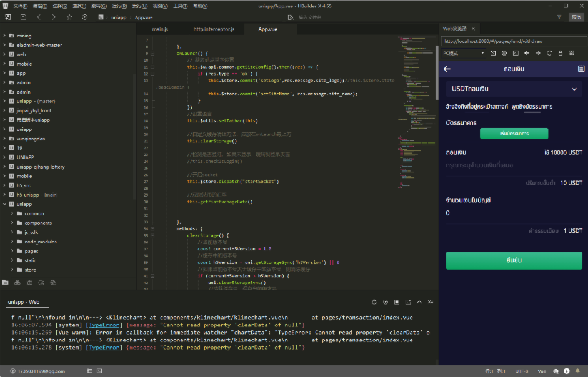Expand the components folder
Image resolution: width=588 pixels, height=377 pixels.
12,223
